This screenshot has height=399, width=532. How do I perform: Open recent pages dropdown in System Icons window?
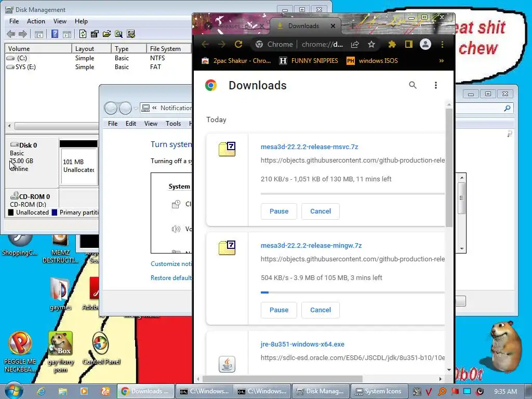click(136, 108)
